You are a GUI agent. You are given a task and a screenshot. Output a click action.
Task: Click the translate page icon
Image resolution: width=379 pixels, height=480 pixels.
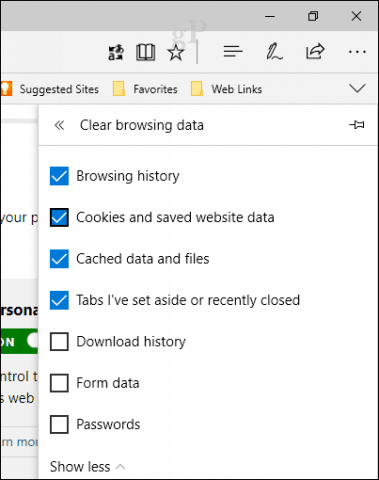(x=116, y=52)
